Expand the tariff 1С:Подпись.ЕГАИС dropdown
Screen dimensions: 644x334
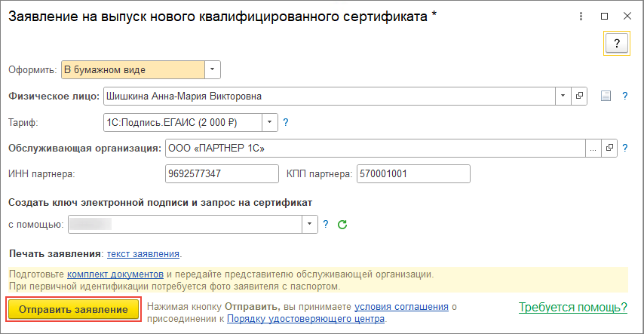(x=270, y=121)
